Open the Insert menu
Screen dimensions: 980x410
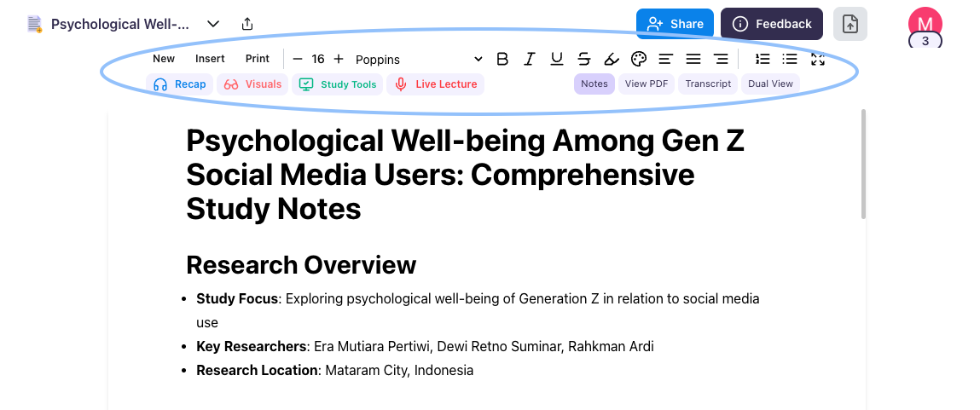[x=210, y=59]
